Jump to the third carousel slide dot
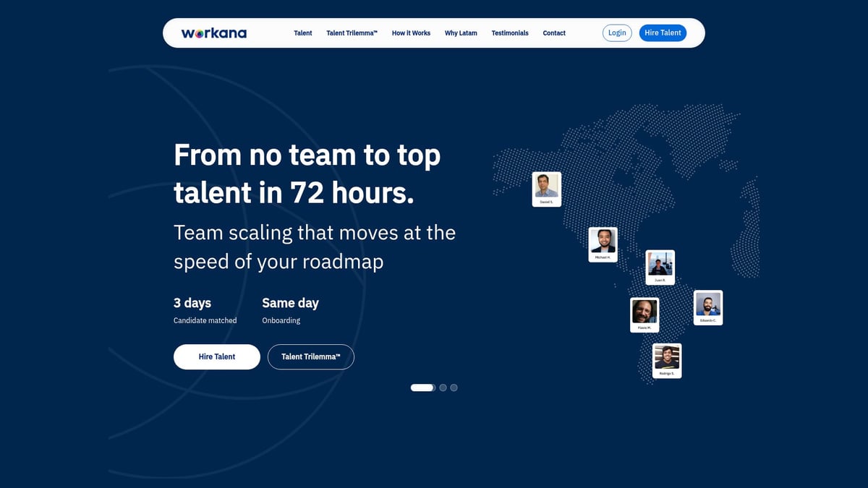 point(454,388)
